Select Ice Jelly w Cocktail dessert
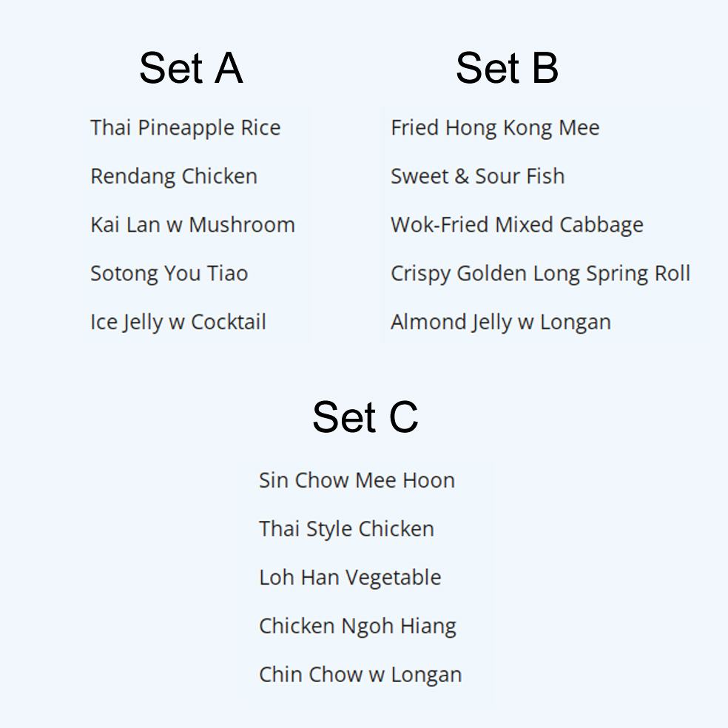This screenshot has height=728, width=728. pyautogui.click(x=178, y=323)
